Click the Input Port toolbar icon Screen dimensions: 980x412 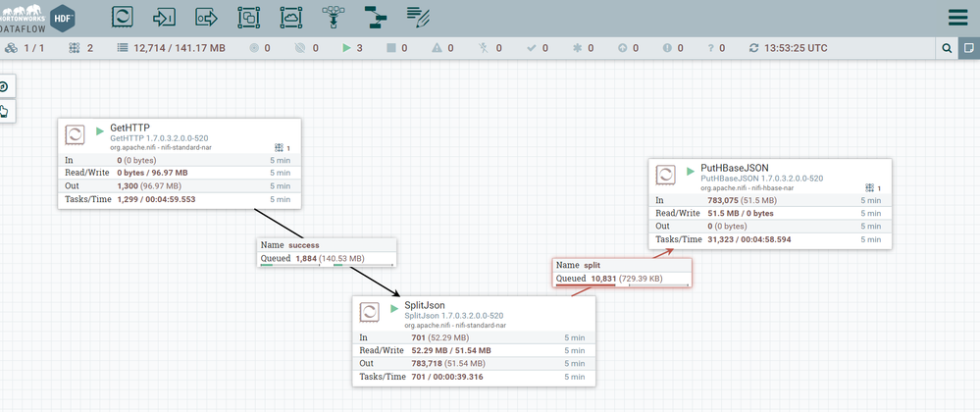pos(165,17)
